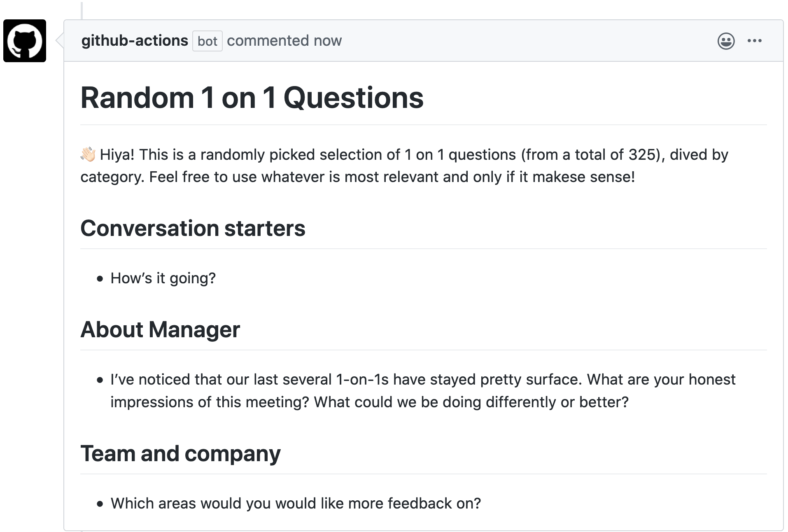This screenshot has height=532, width=788.
Task: Click the intro paragraph mentioning 325 questions
Action: 404,166
